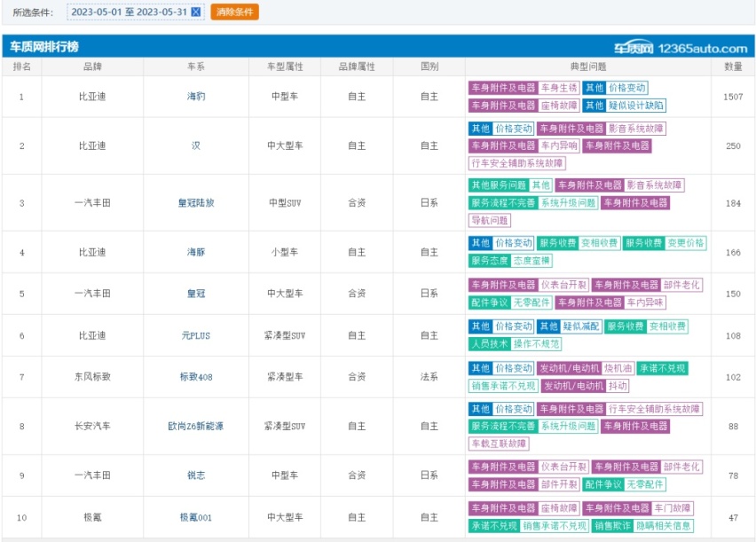
Task: Open the 元PLUS car series link
Action: point(196,335)
